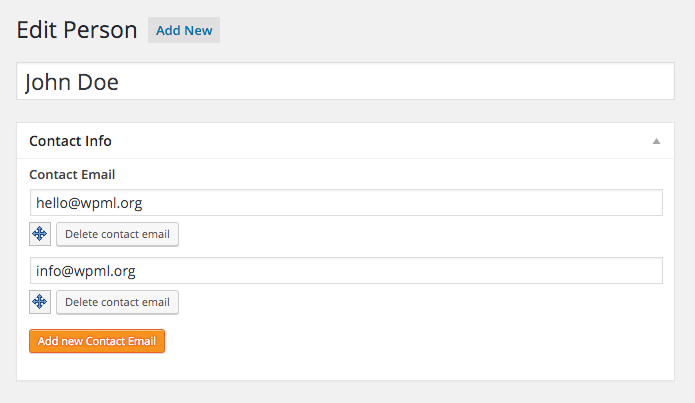This screenshot has width=695, height=403.
Task: Click inside the hello@wpml.org email field
Action: click(346, 203)
